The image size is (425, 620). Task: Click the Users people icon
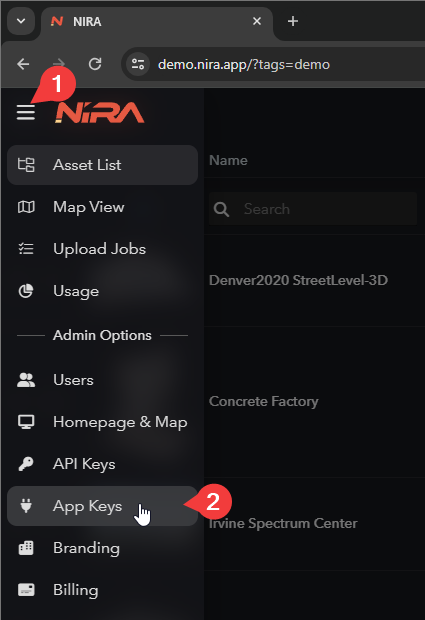click(x=26, y=380)
